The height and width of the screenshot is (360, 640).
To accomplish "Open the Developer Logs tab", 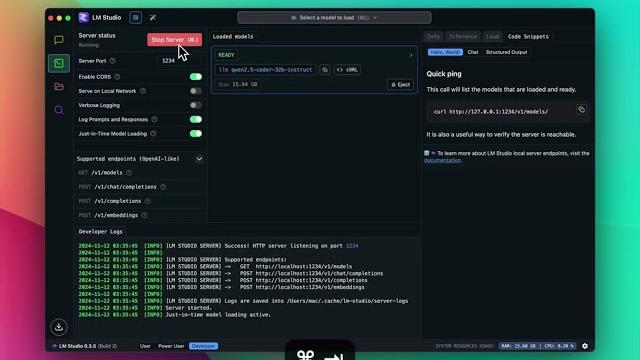I will pyautogui.click(x=100, y=231).
